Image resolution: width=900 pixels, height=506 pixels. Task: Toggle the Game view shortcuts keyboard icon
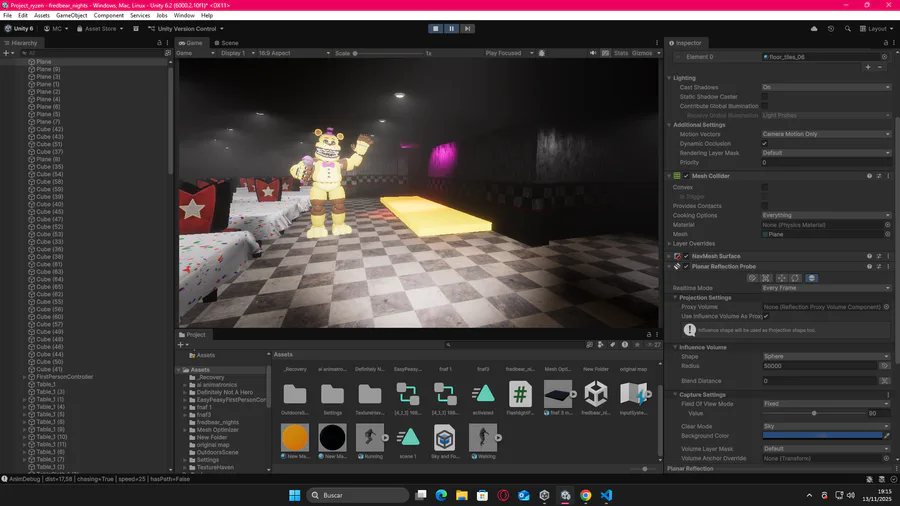pyautogui.click(x=606, y=53)
